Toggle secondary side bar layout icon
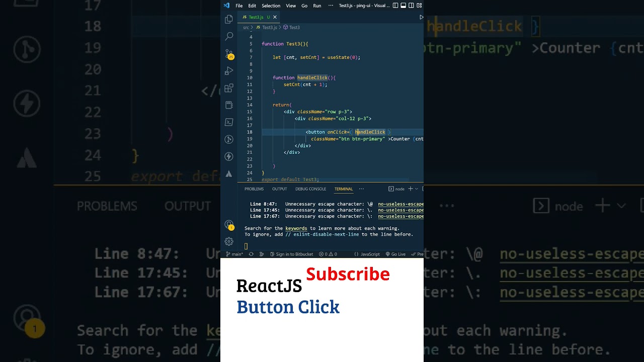This screenshot has width=644, height=362. click(412, 6)
